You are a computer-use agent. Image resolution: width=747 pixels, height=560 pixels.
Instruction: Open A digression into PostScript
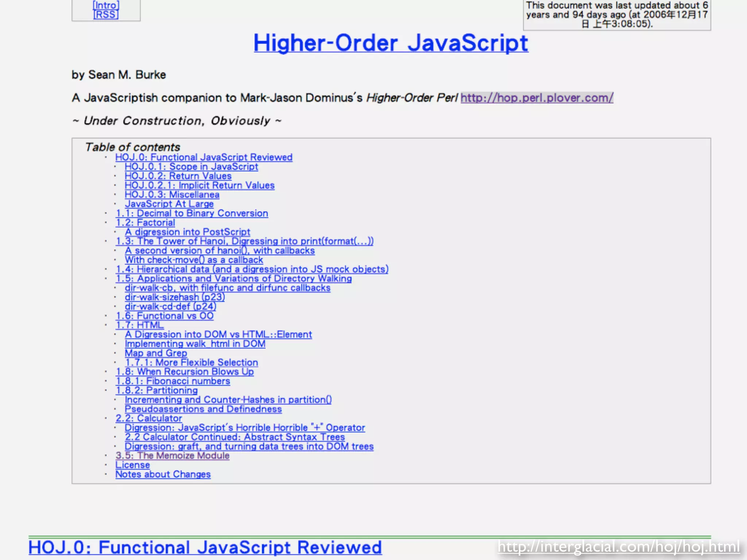pos(187,232)
